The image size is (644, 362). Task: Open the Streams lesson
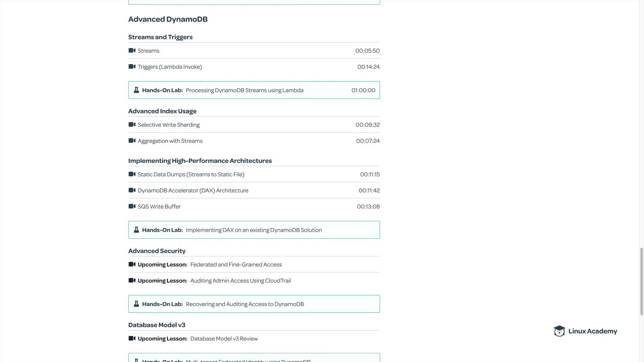[149, 51]
